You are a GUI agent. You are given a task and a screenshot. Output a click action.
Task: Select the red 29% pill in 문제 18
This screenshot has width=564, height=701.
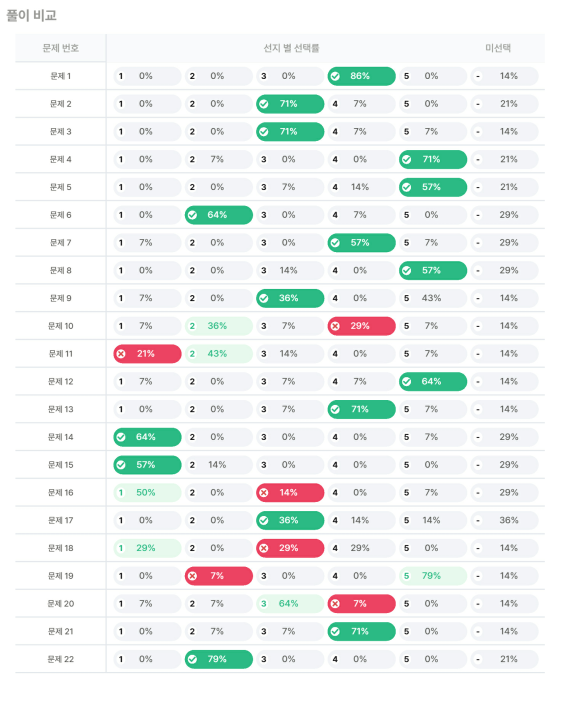pos(290,548)
